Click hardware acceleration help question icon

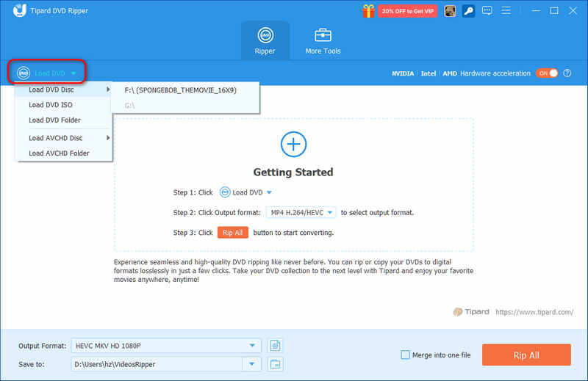[567, 73]
